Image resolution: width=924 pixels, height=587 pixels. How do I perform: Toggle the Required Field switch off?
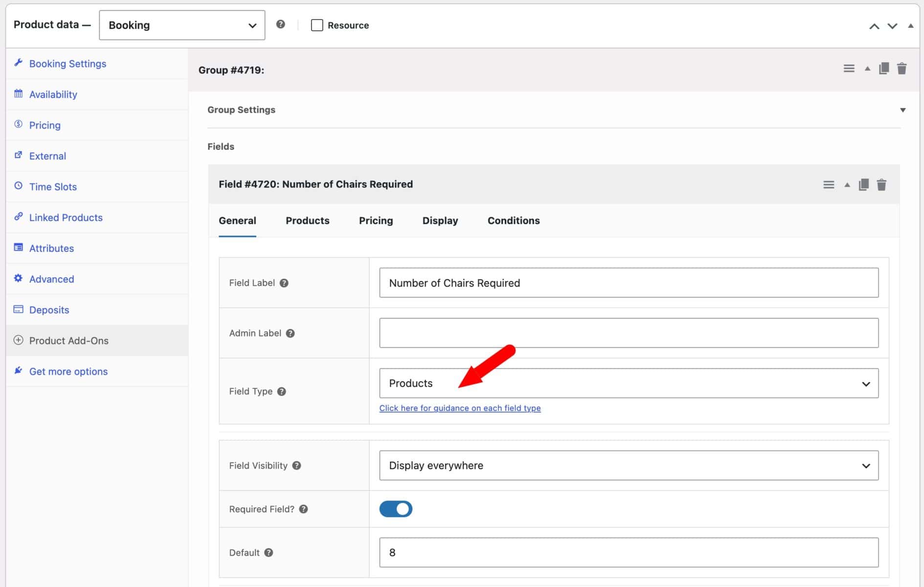(x=396, y=509)
